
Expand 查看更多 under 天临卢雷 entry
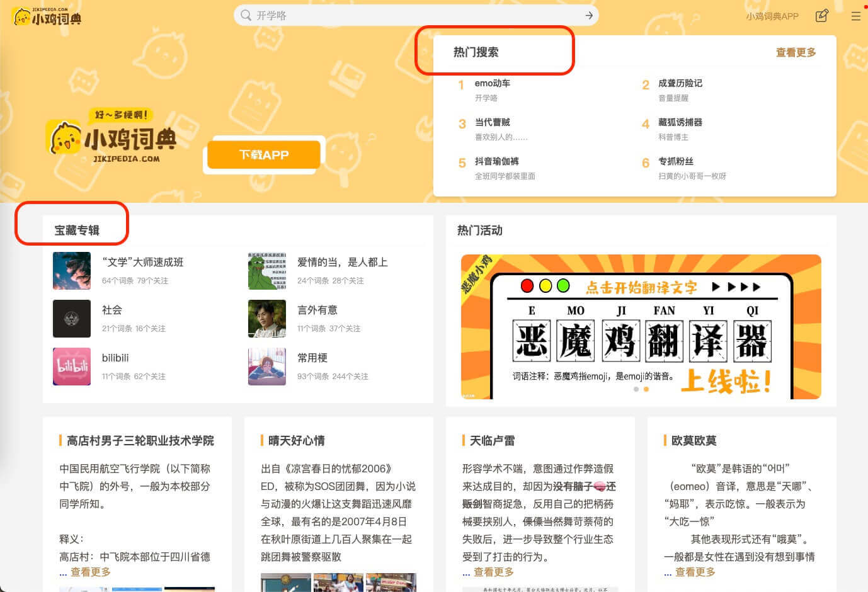tap(495, 572)
